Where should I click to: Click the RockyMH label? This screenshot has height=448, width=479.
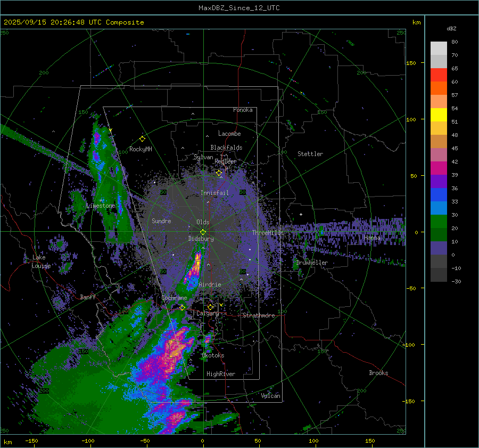coord(141,149)
